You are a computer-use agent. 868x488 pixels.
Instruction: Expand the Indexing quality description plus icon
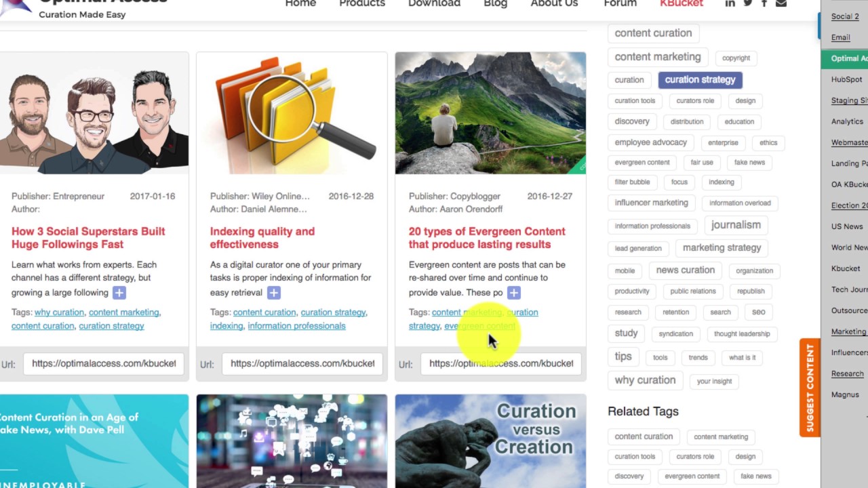[x=273, y=293]
